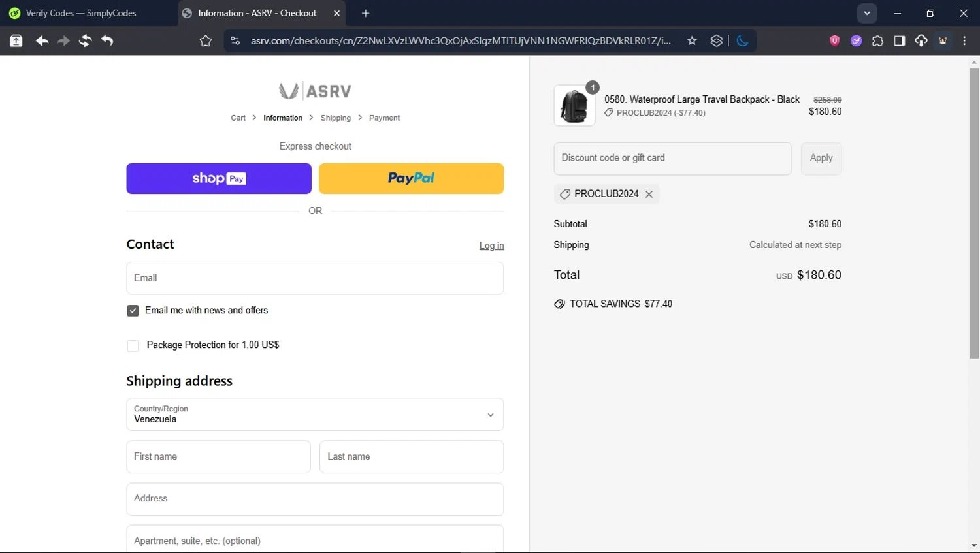980x553 pixels.
Task: Toggle the dark mode moon icon
Action: 742,41
